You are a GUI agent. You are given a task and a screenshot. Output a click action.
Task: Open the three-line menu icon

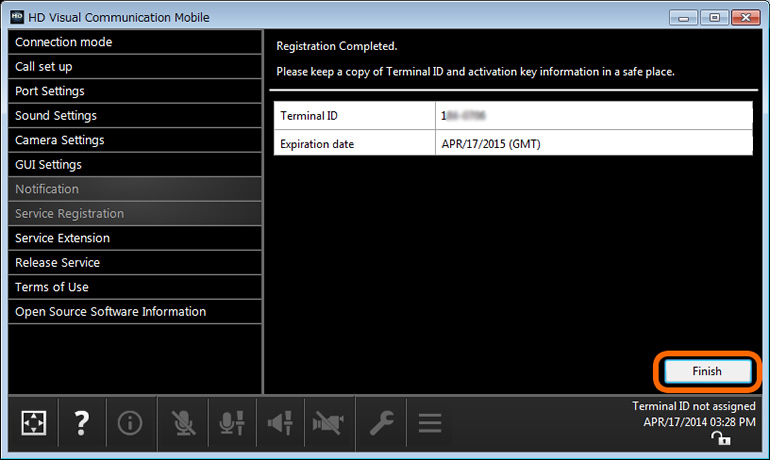(x=430, y=423)
